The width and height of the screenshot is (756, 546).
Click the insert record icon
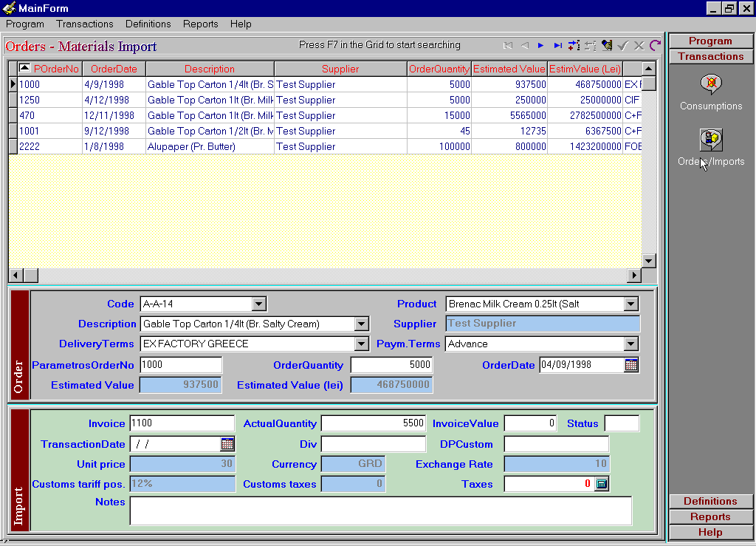[x=574, y=46]
